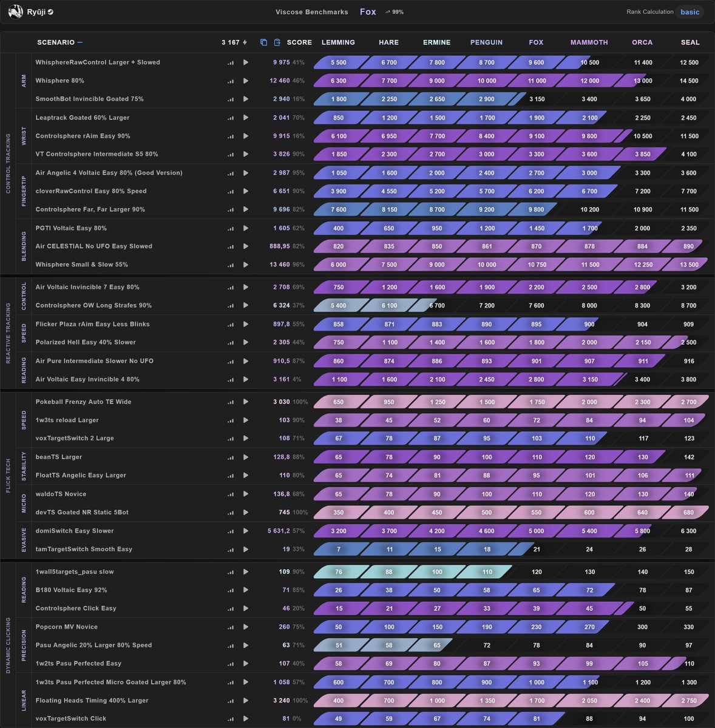Viewport: 715px width, 728px height.
Task: Show chart for Pasu Angelic 20% Larger 80% Speed
Action: tap(231, 645)
